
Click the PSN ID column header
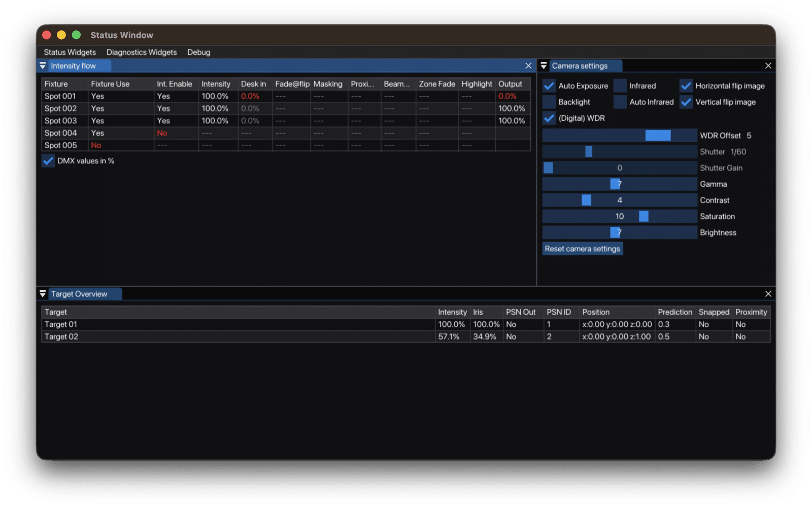561,312
